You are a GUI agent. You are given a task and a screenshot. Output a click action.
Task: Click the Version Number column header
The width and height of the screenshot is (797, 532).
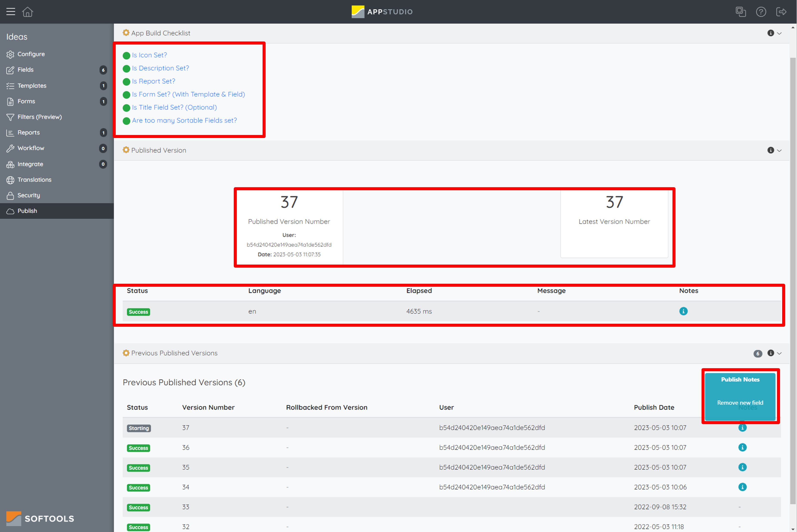(x=208, y=407)
